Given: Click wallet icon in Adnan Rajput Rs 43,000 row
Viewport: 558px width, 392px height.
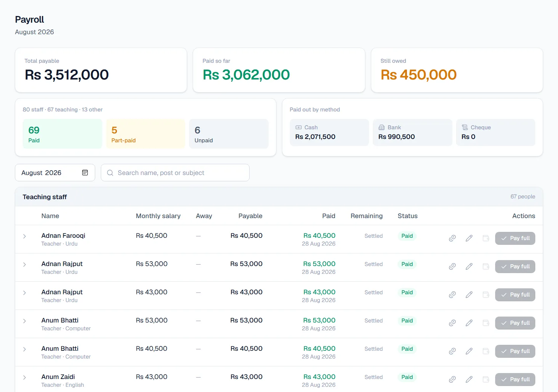Looking at the screenshot, I should pos(486,295).
